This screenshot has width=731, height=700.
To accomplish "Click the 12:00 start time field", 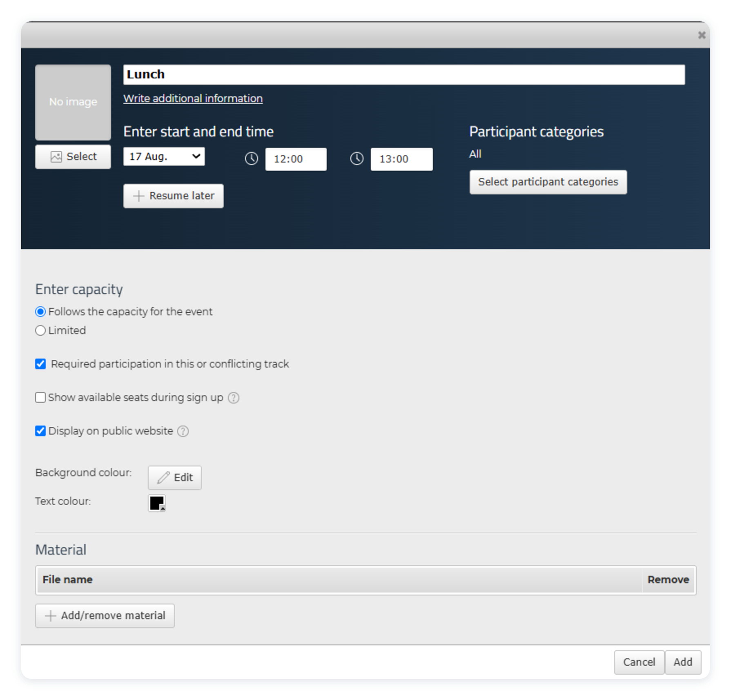I will pos(296,159).
